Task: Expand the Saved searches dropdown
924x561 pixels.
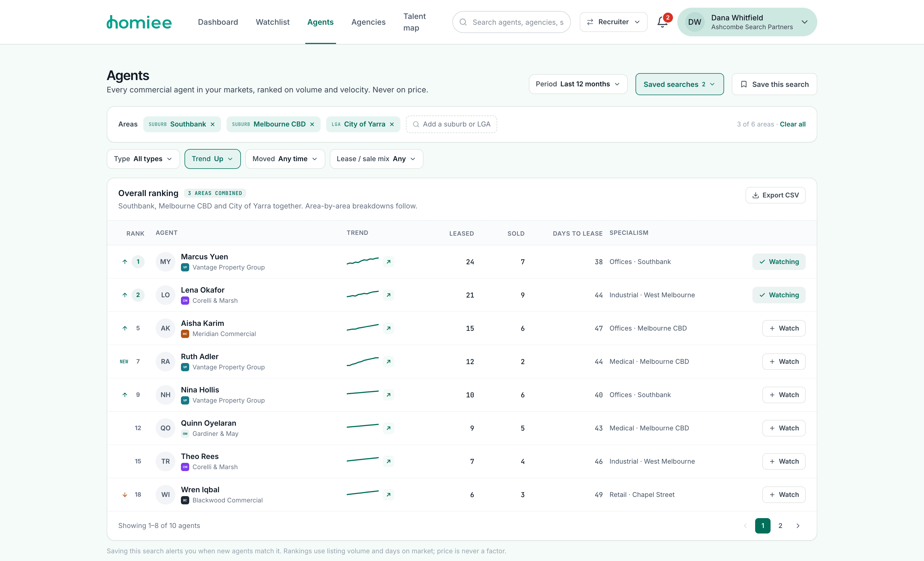Action: (680, 84)
